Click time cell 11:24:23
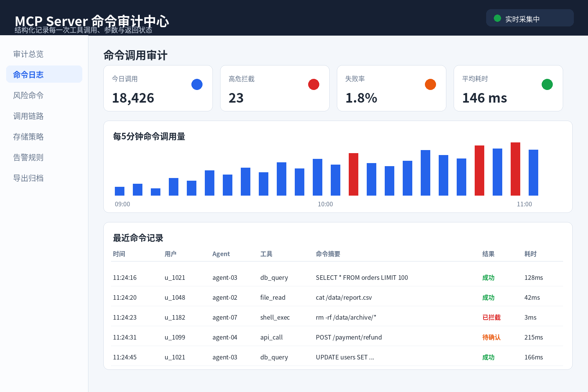This screenshot has width=588, height=392. click(x=125, y=317)
